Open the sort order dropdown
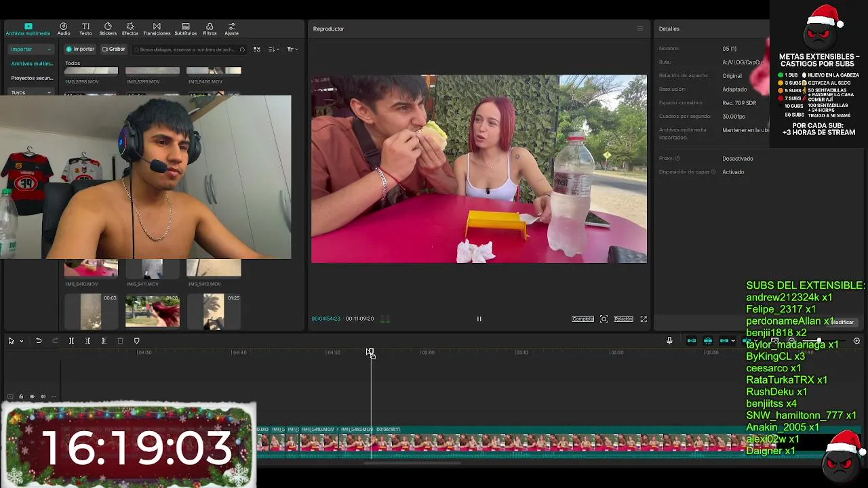 (x=273, y=49)
